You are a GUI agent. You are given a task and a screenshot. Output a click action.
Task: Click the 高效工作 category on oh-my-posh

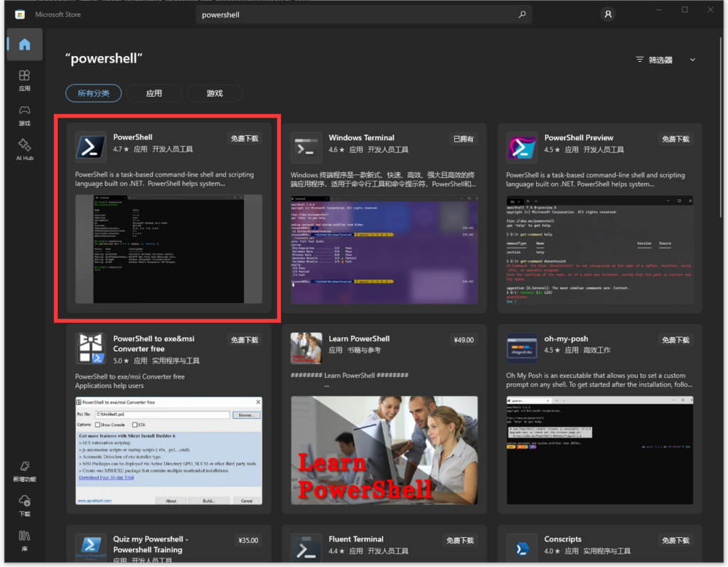click(x=596, y=350)
